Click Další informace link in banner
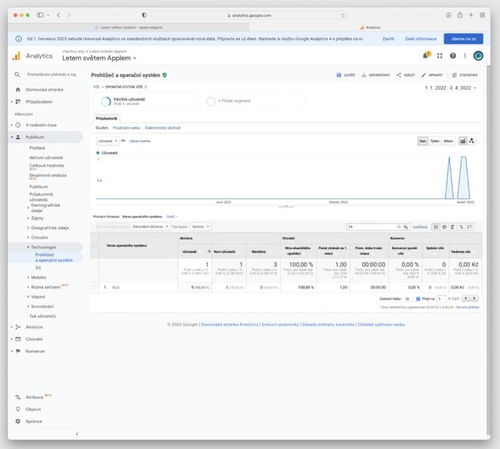 click(421, 39)
